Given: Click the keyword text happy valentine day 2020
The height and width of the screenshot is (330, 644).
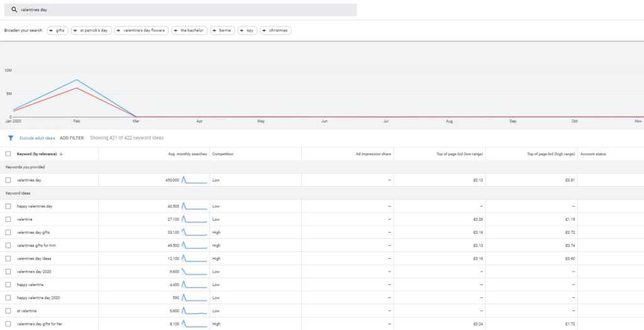Looking at the screenshot, I should (38, 298).
